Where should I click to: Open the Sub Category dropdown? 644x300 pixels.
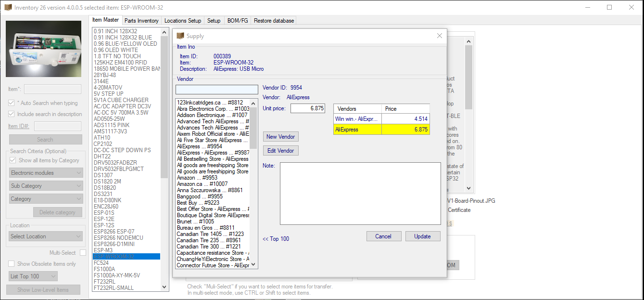click(x=46, y=186)
